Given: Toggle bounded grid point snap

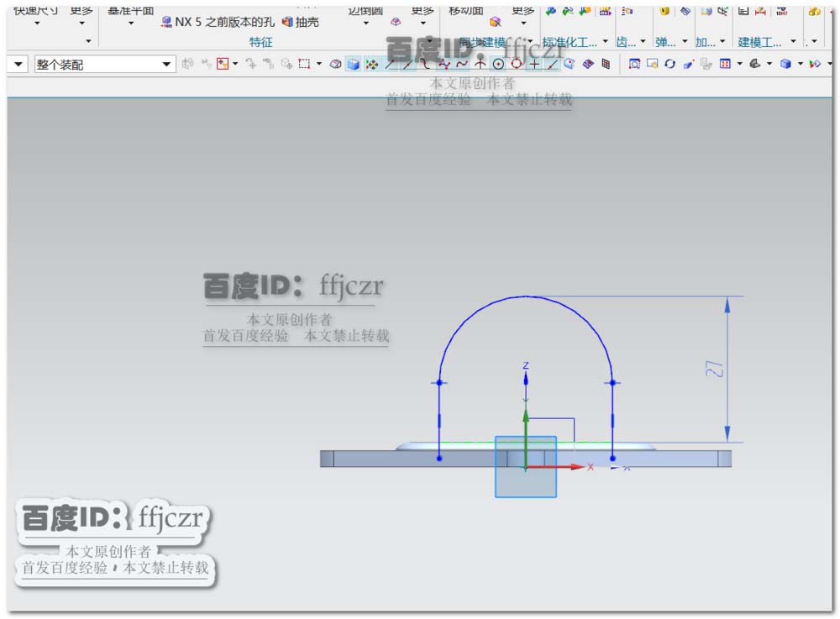Looking at the screenshot, I should point(606,65).
